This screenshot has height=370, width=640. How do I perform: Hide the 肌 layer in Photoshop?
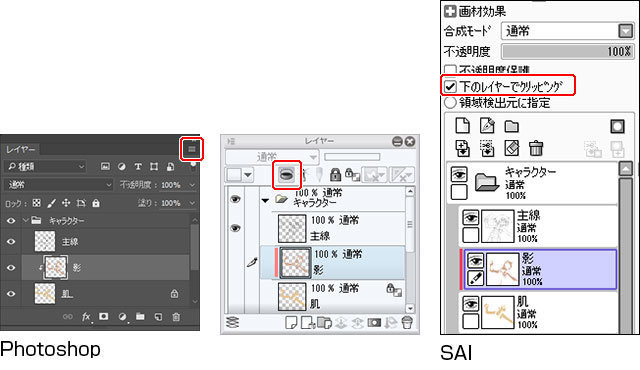[x=11, y=294]
